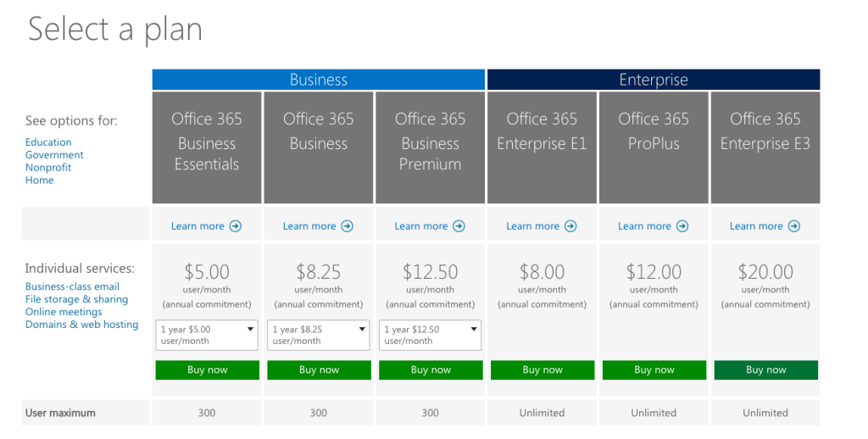Click the 300 value under Business Essentials
The height and width of the screenshot is (439, 868).
207,413
